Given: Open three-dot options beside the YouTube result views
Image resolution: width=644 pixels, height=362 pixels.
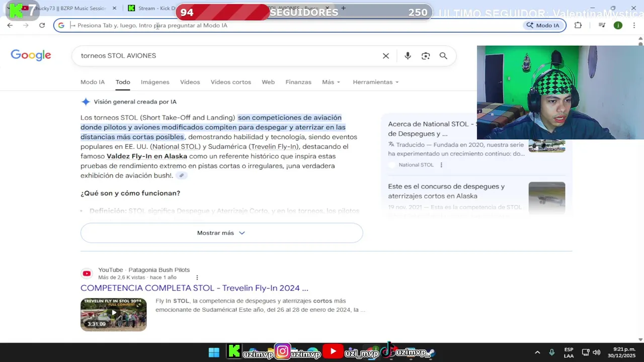Looking at the screenshot, I should pyautogui.click(x=197, y=278).
